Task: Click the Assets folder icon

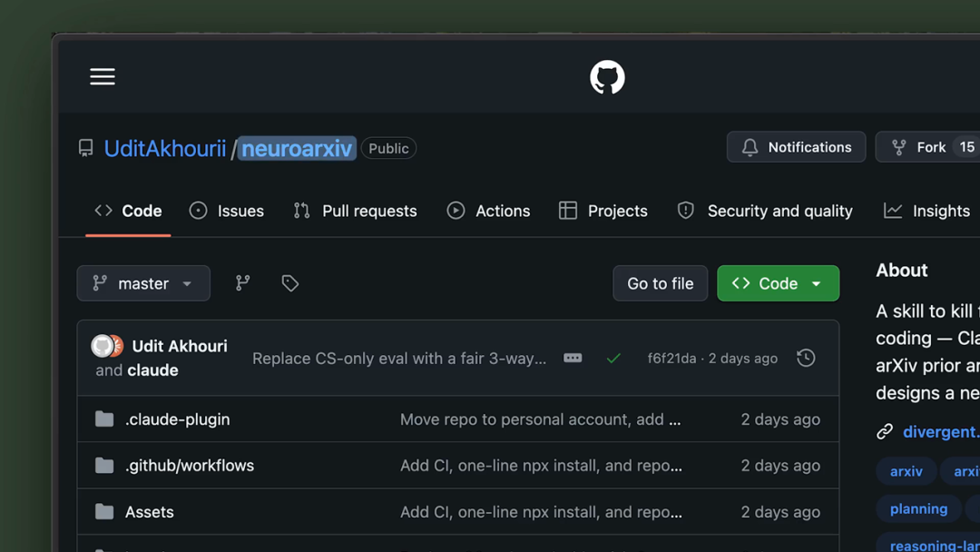Action: click(104, 511)
